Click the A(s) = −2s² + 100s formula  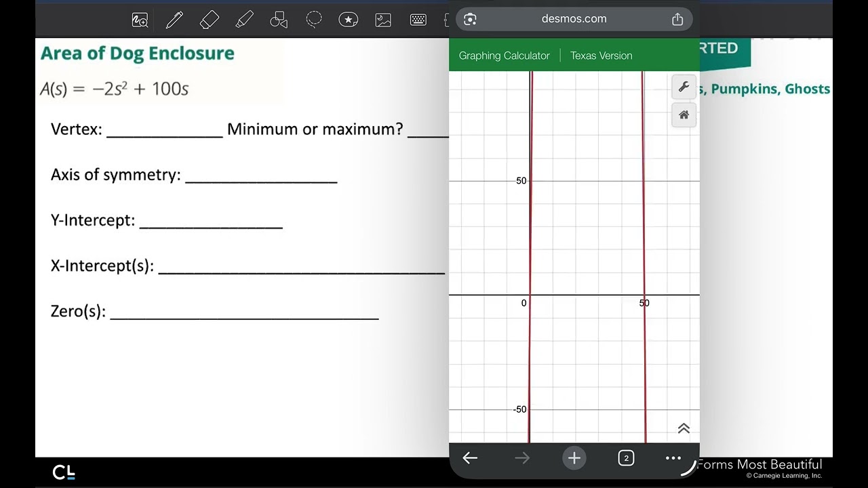coord(114,89)
